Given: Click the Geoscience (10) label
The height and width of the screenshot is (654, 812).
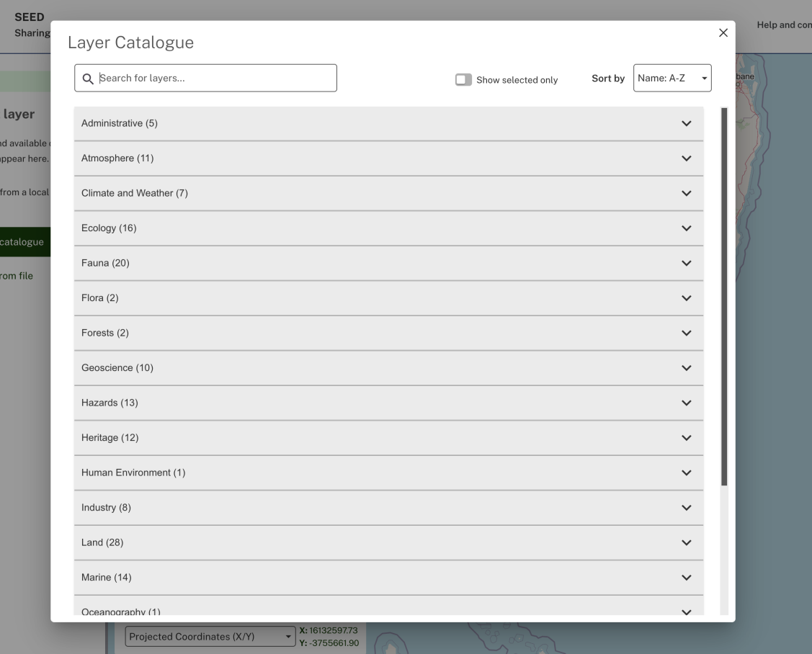Looking at the screenshot, I should 117,368.
